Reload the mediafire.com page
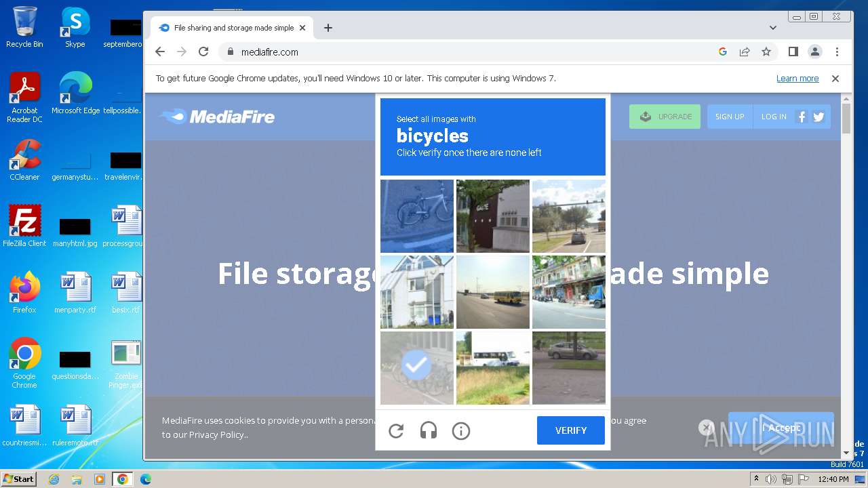The image size is (868, 488). click(x=203, y=52)
